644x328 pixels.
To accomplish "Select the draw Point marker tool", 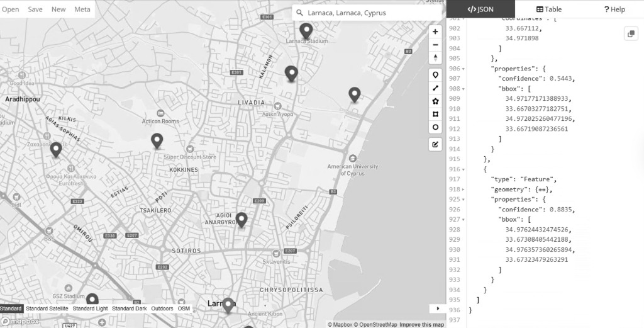I will [x=435, y=75].
